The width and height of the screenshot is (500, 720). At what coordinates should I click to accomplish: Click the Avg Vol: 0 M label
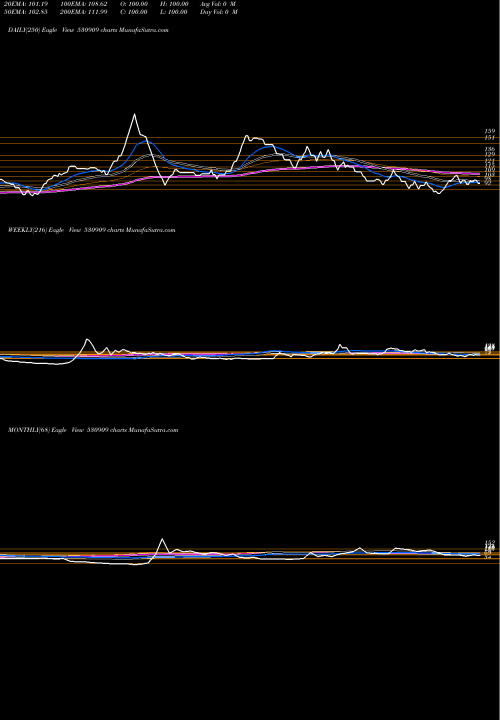(218, 4)
